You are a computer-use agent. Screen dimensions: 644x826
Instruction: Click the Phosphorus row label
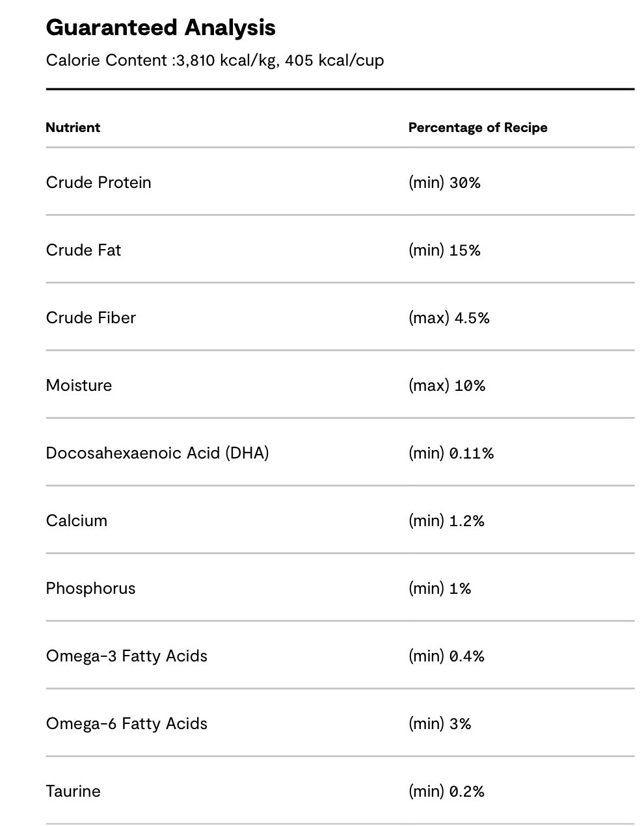[x=90, y=588]
